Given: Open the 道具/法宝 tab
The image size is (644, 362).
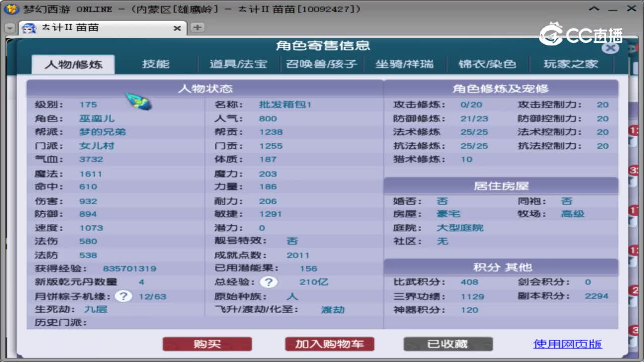Looking at the screenshot, I should pyautogui.click(x=238, y=64).
